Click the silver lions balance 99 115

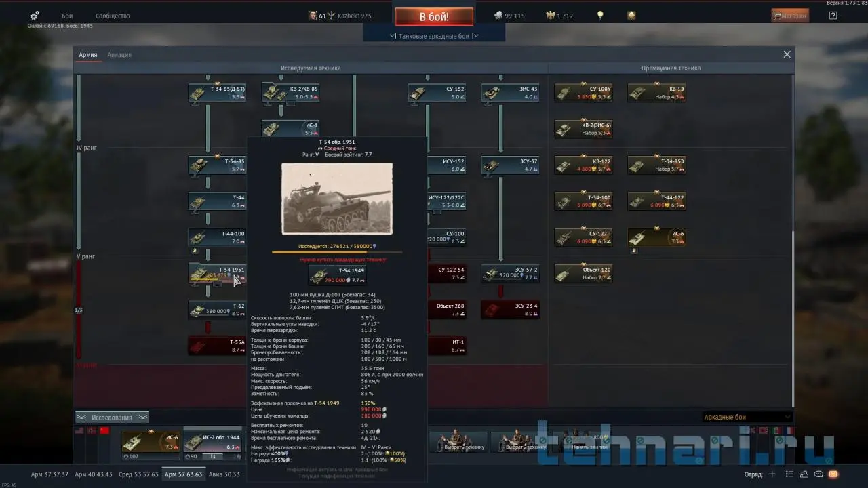pyautogui.click(x=509, y=16)
